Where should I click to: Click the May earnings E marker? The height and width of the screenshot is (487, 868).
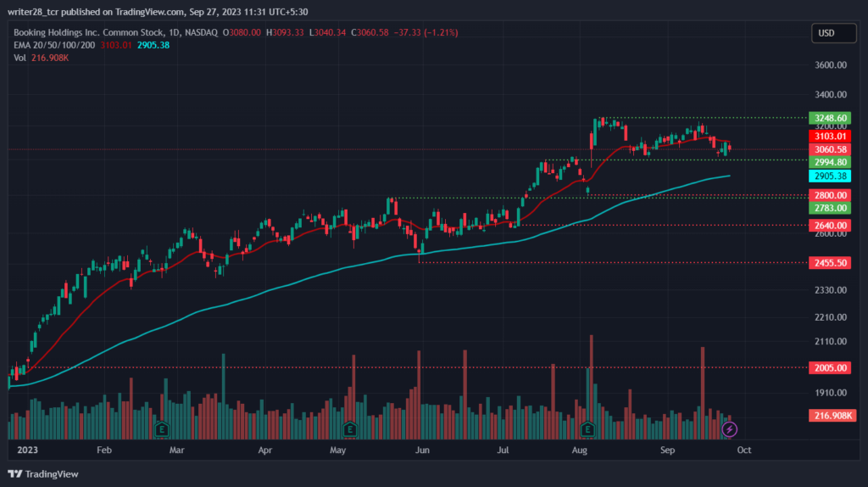[350, 428]
